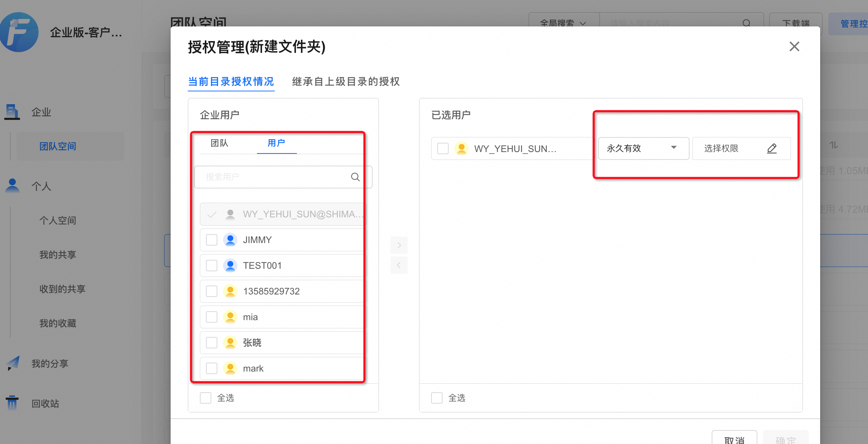Open the 永久有效 validity dropdown
The image size is (868, 444).
coord(643,148)
